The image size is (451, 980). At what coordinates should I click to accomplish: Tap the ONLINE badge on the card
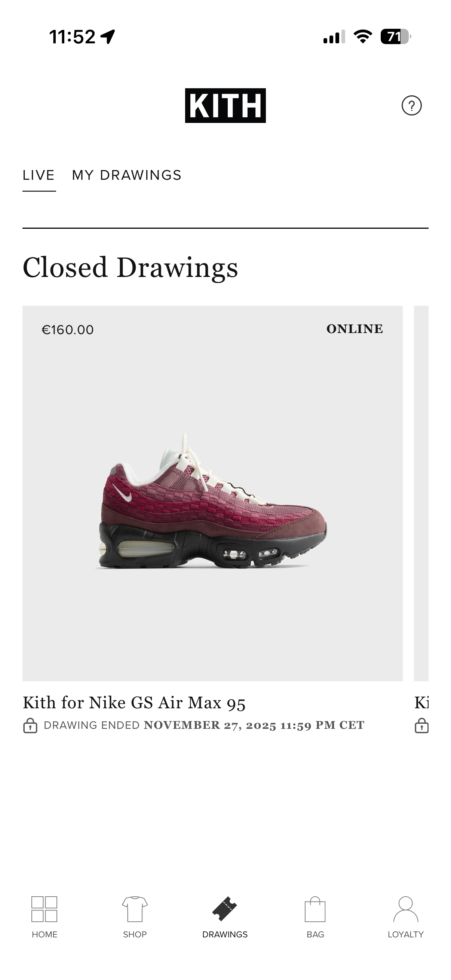(x=355, y=329)
